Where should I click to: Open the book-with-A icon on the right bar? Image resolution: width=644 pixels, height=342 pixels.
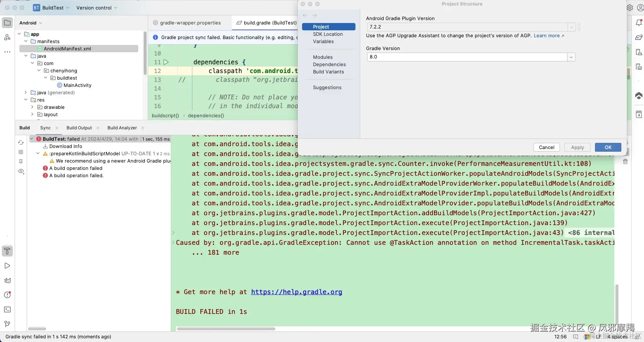pyautogui.click(x=639, y=114)
